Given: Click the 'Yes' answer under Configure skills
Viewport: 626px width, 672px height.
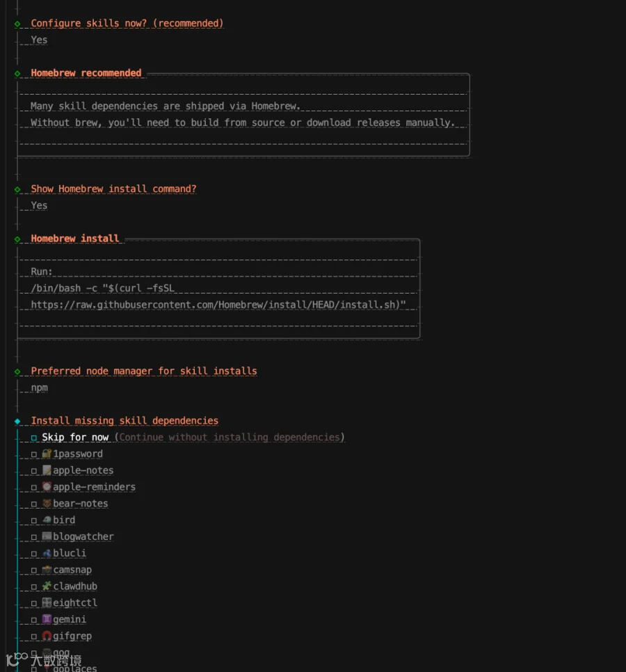Looking at the screenshot, I should click(39, 40).
